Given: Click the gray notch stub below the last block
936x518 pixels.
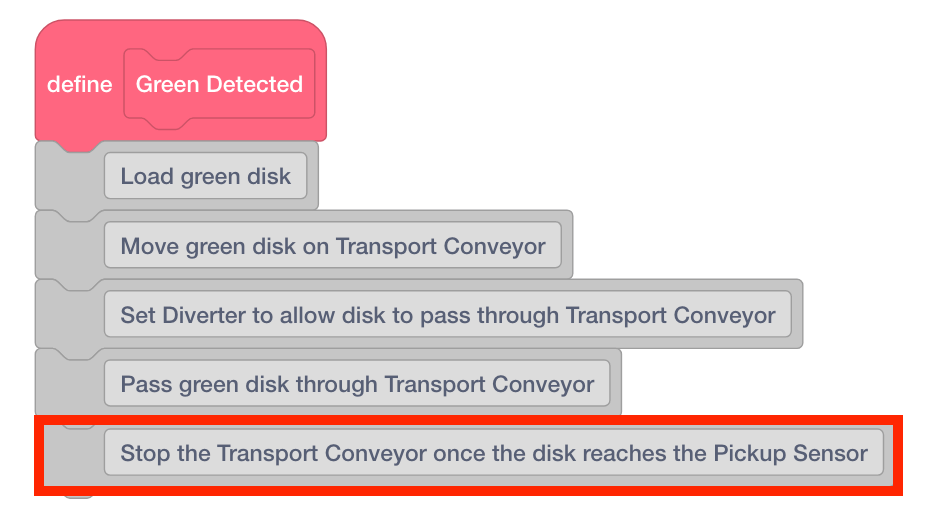Looking at the screenshot, I should pos(78,493).
